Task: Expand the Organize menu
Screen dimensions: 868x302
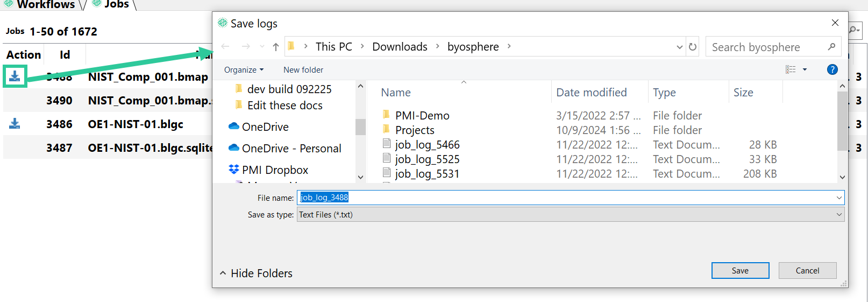Action: point(244,70)
